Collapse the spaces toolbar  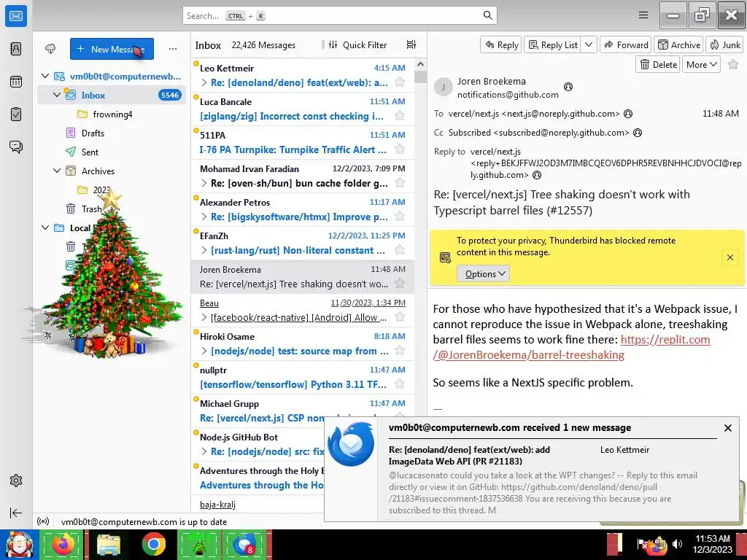pyautogui.click(x=16, y=513)
